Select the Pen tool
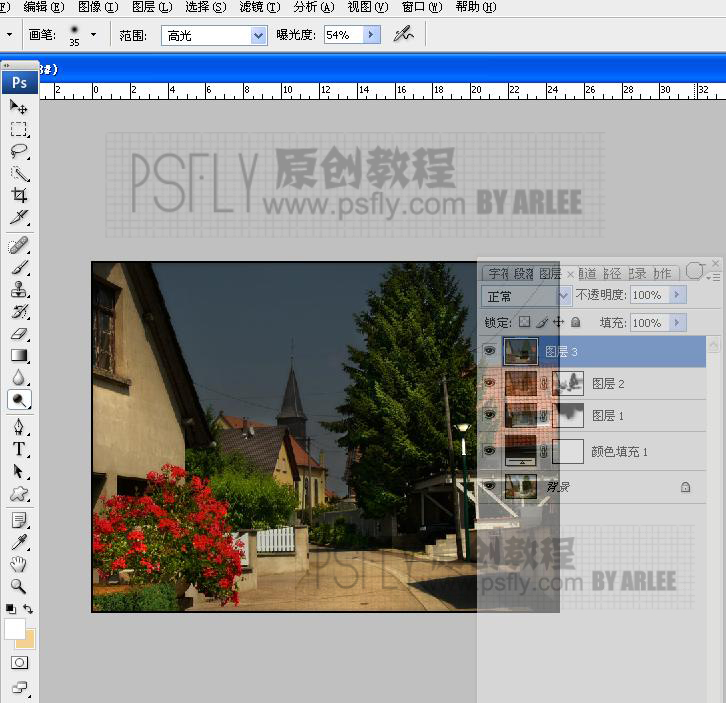 click(x=19, y=427)
